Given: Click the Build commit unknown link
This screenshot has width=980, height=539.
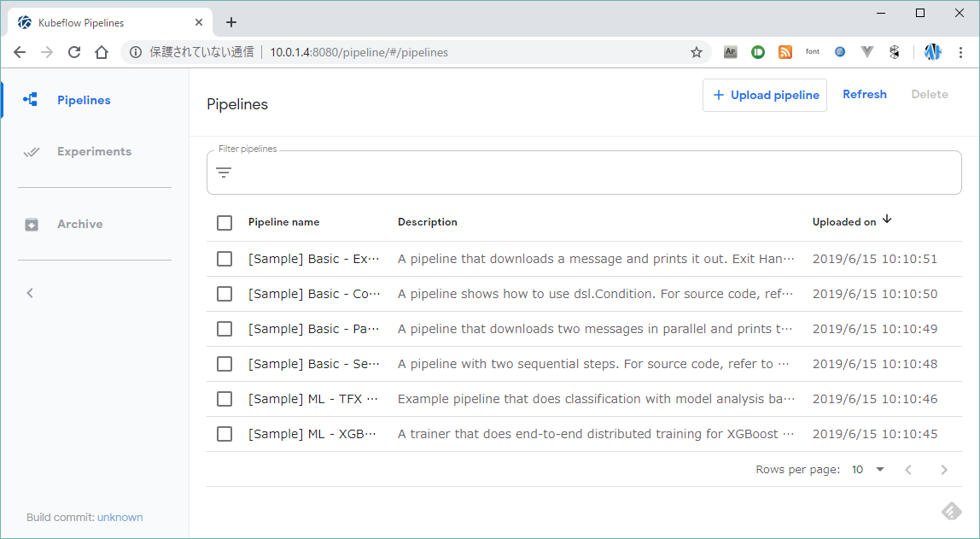Looking at the screenshot, I should pyautogui.click(x=120, y=517).
